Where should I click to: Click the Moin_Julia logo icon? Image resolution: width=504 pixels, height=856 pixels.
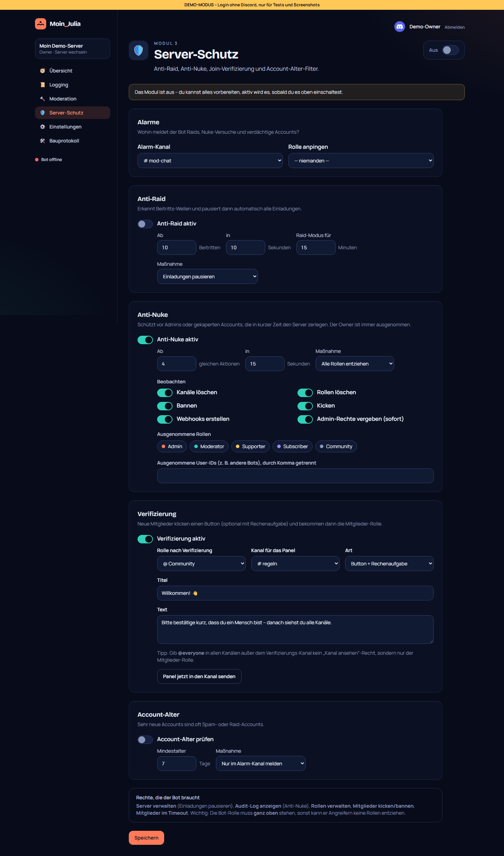pyautogui.click(x=41, y=24)
